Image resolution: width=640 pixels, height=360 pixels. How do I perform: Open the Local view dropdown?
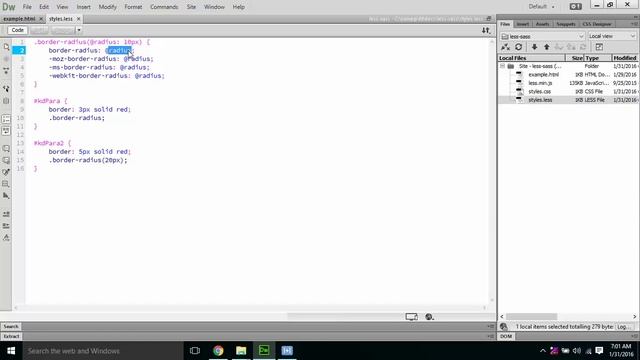612,36
